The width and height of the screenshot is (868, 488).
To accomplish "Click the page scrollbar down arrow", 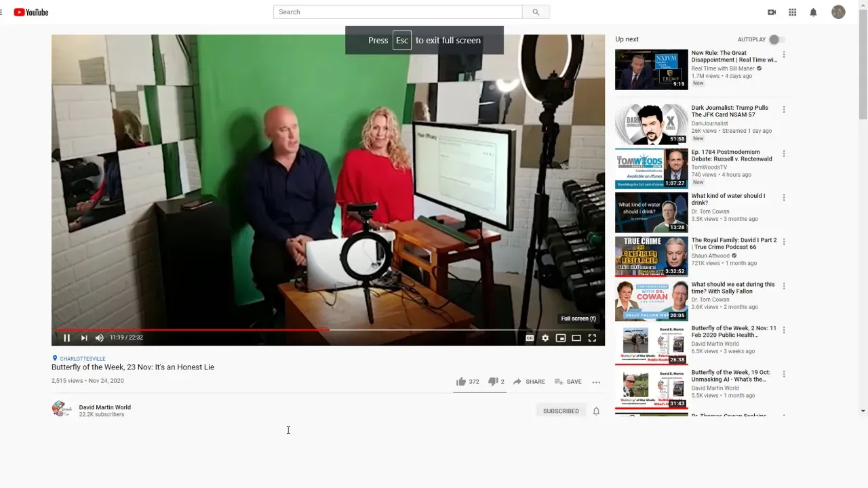I will click(x=863, y=411).
